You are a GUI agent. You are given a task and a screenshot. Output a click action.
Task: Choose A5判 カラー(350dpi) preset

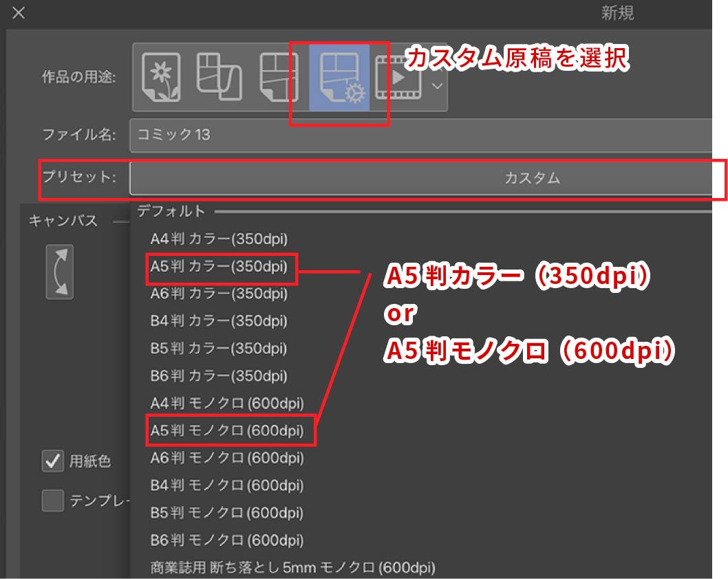pyautogui.click(x=219, y=267)
